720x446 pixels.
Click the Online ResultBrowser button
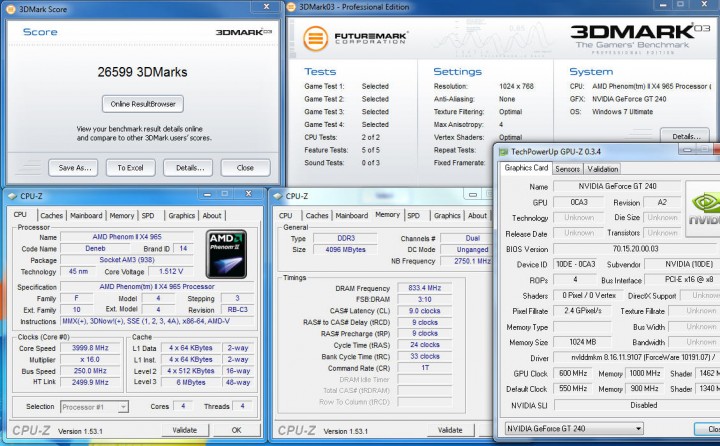(143, 104)
